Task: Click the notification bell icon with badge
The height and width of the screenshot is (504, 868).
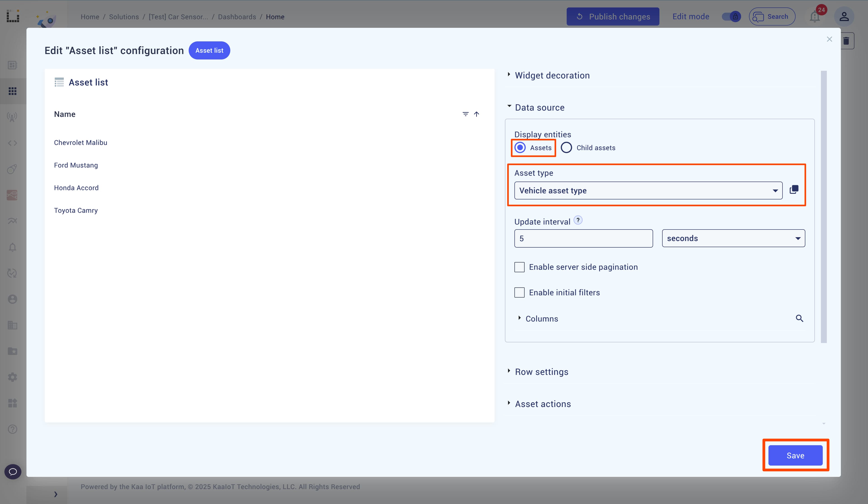Action: tap(815, 16)
